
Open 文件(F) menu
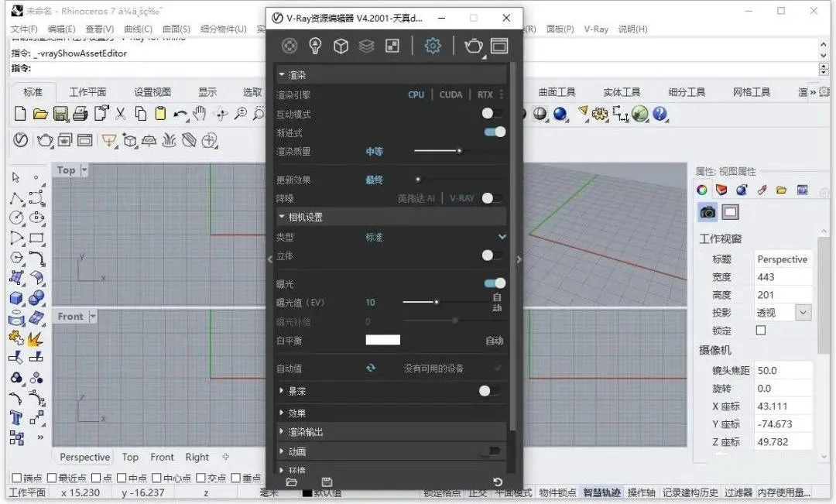(x=24, y=29)
